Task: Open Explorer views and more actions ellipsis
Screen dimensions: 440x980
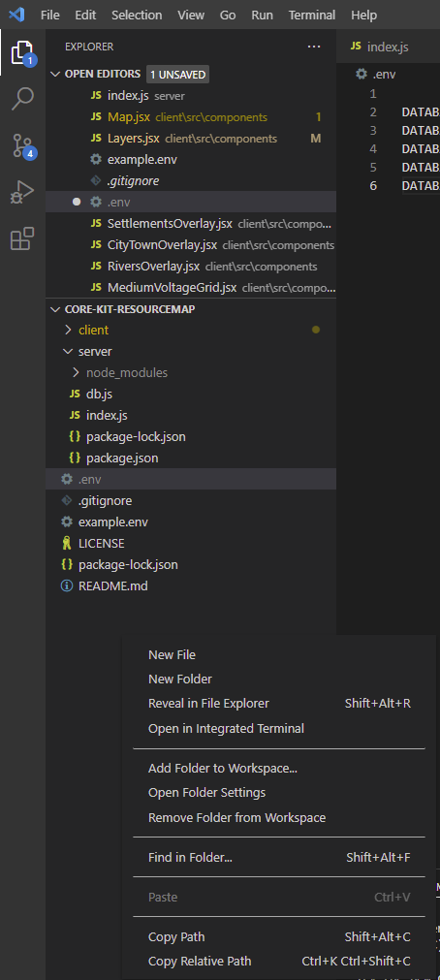Action: point(314,47)
